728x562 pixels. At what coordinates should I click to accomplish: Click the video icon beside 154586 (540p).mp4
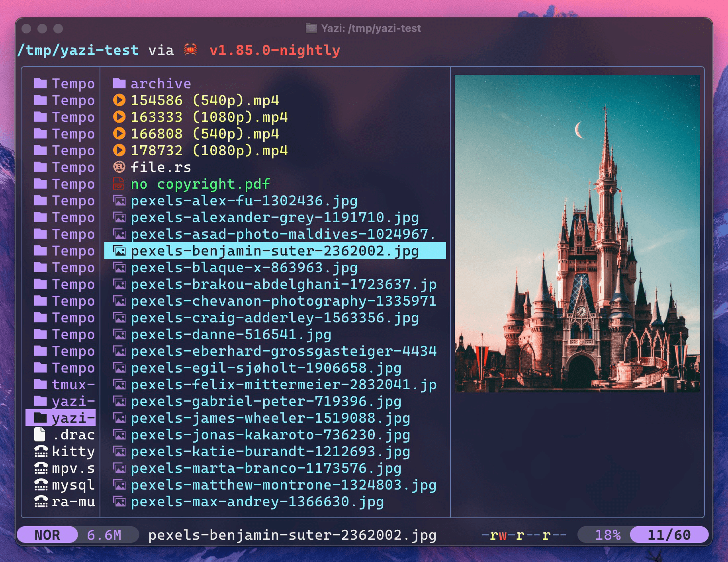coord(119,100)
